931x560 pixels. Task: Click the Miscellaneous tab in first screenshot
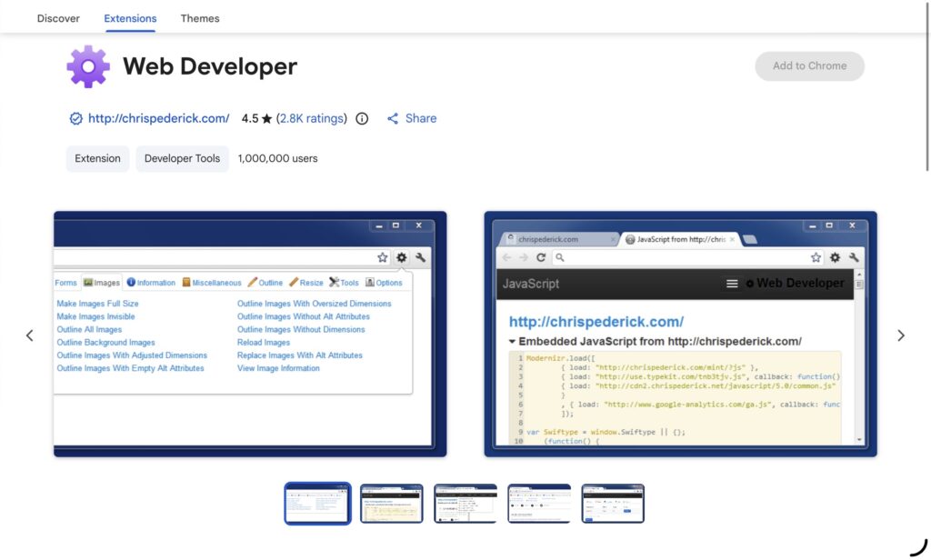(x=211, y=283)
